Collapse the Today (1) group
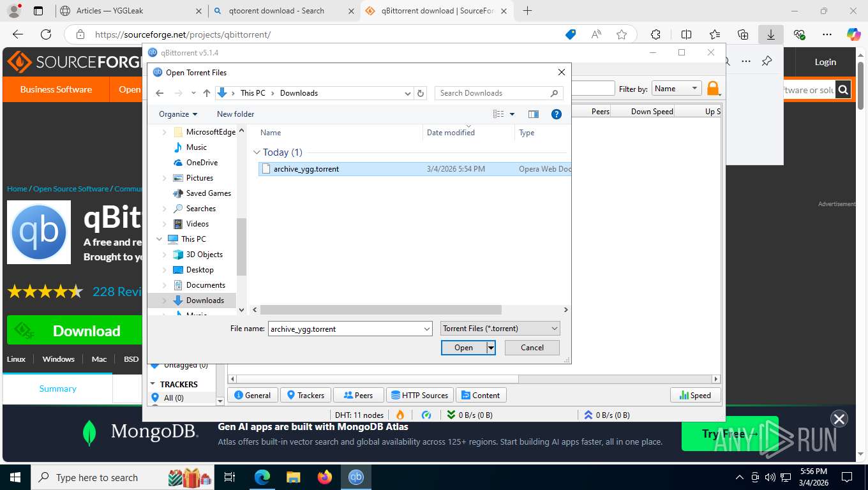This screenshot has height=490, width=868. click(257, 152)
